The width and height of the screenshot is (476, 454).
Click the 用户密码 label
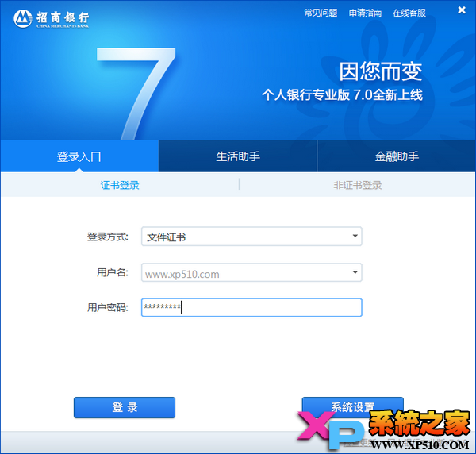[107, 307]
